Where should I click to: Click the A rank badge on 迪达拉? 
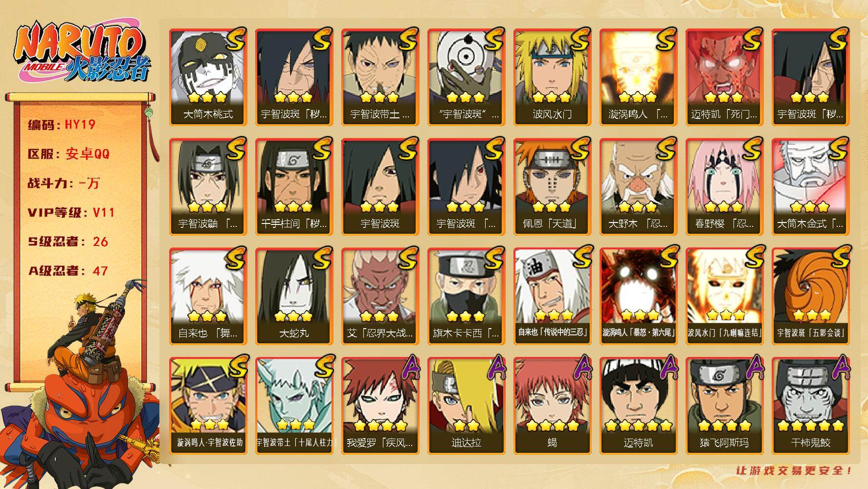click(x=494, y=367)
